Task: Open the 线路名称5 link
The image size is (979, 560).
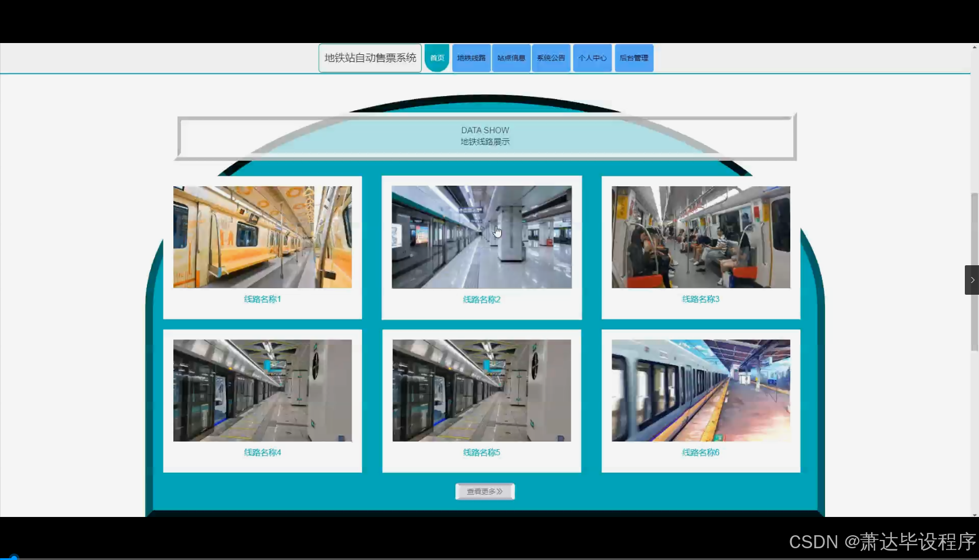Action: coord(482,452)
